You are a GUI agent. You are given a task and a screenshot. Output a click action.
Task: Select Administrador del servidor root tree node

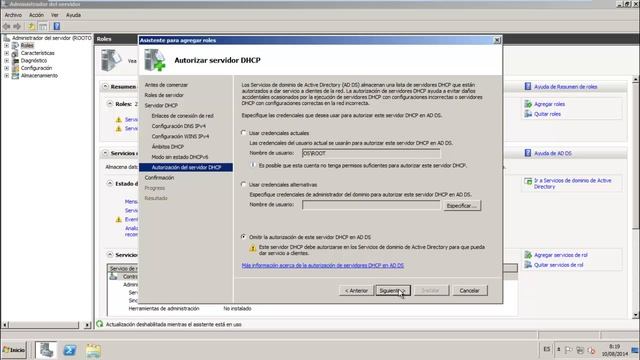pos(51,38)
